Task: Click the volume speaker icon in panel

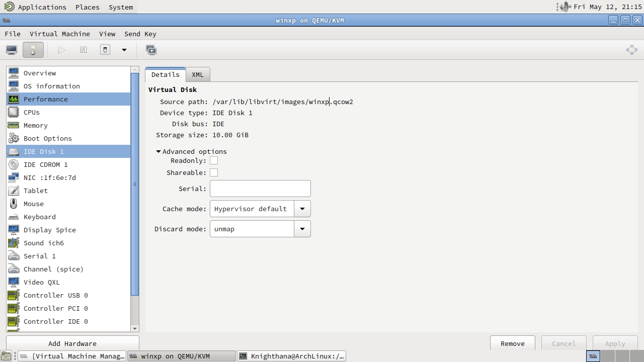Action: click(x=565, y=7)
